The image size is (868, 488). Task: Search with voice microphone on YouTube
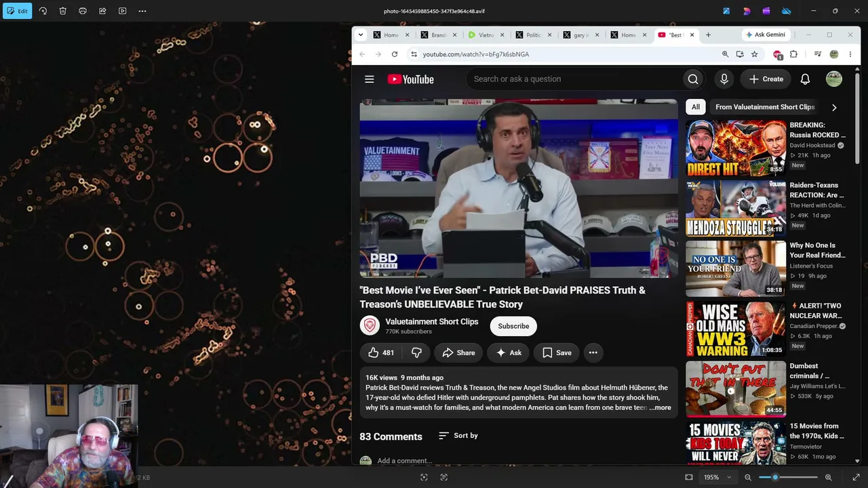click(x=724, y=79)
